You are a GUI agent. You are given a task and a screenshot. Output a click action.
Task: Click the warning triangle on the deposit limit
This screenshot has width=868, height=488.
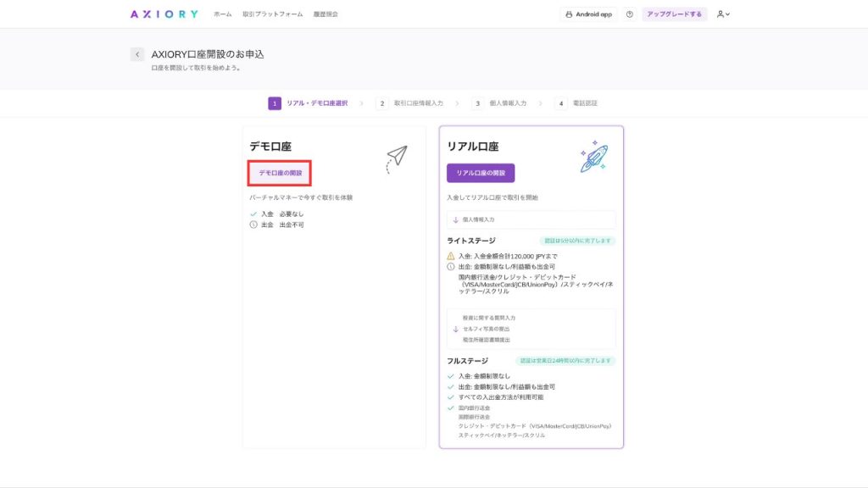450,256
